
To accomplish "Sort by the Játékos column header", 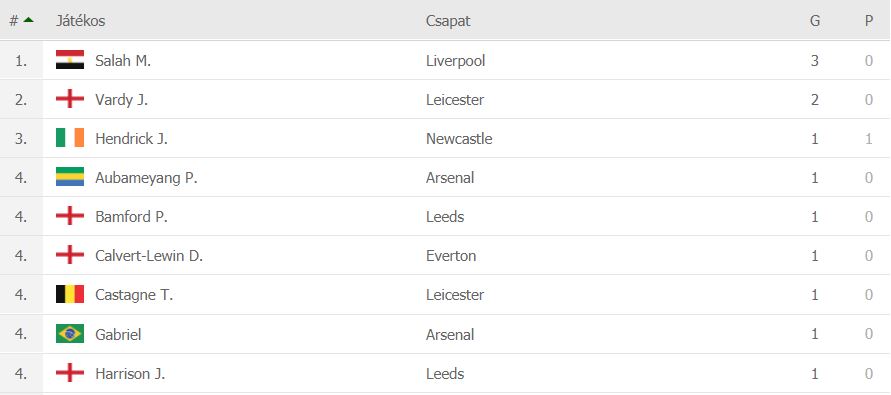I will pos(80,21).
